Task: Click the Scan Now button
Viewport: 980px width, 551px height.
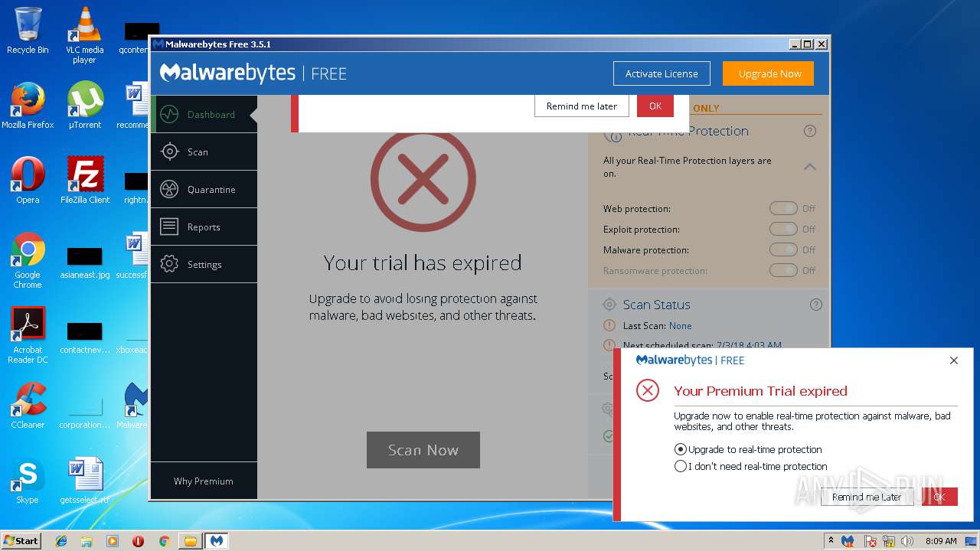Action: [423, 450]
